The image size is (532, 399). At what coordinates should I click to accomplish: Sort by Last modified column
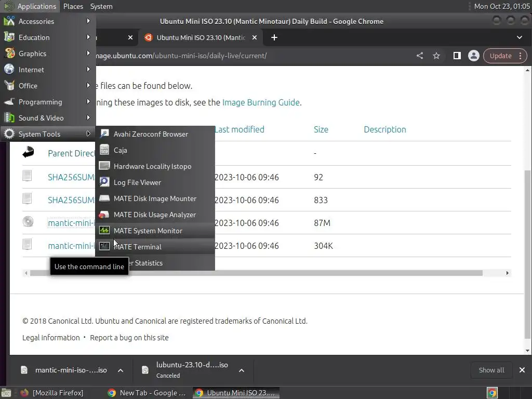pos(240,129)
